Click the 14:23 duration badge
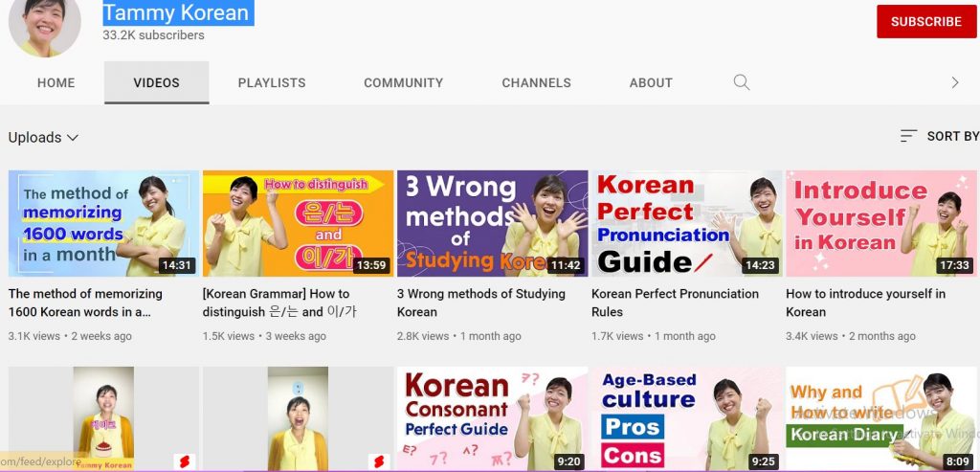 coord(760,265)
